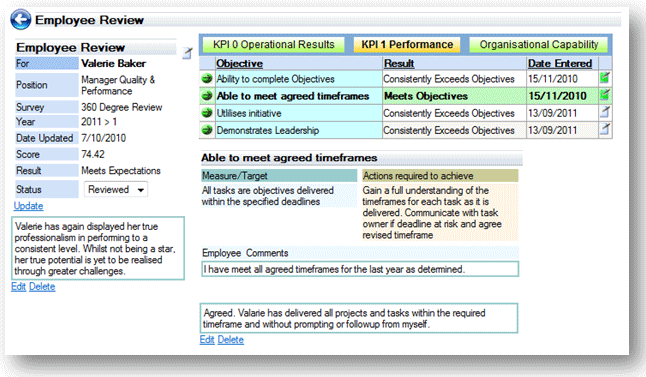
Task: Click the review summary comment box about Valerie
Action: click(98, 248)
